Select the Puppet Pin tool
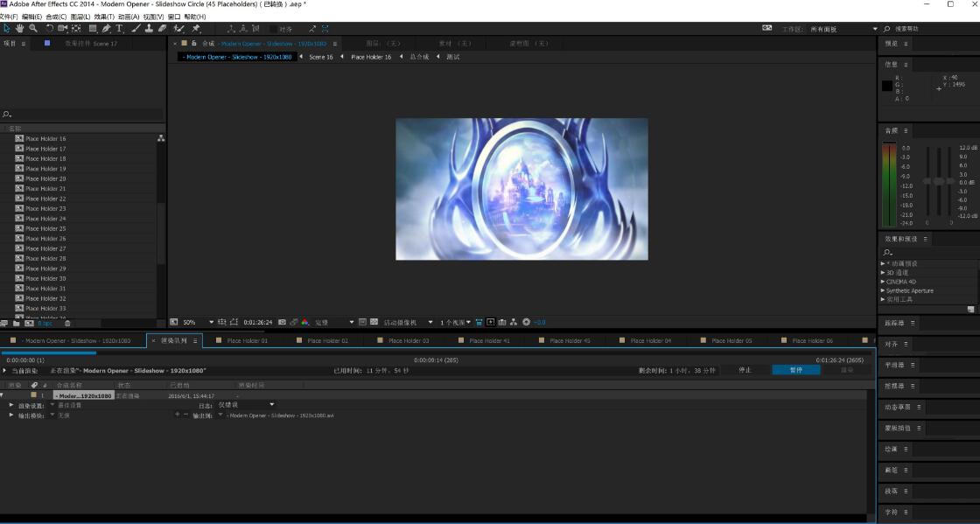Viewport: 980px width, 524px height. 195,29
